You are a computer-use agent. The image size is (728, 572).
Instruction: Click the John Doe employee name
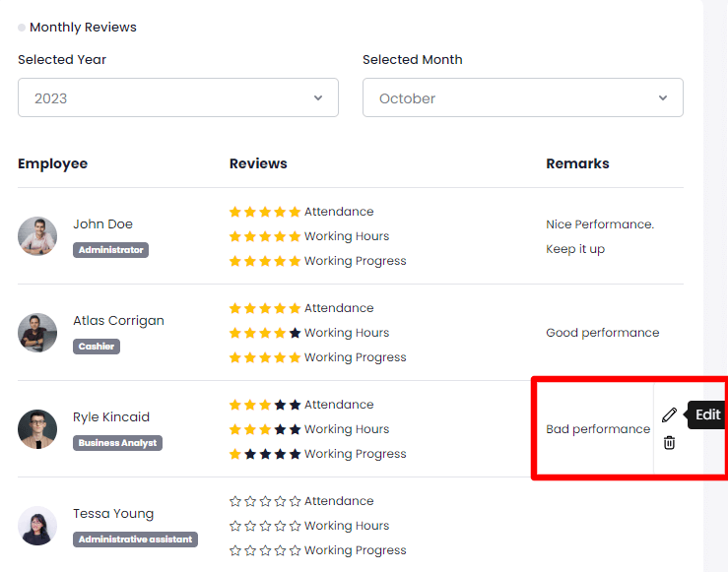[102, 223]
